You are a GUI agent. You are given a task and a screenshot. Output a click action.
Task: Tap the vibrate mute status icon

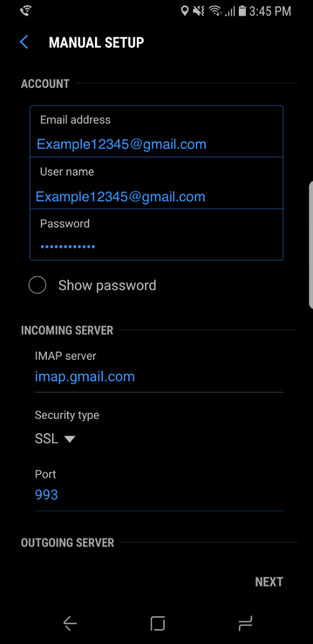click(x=198, y=11)
